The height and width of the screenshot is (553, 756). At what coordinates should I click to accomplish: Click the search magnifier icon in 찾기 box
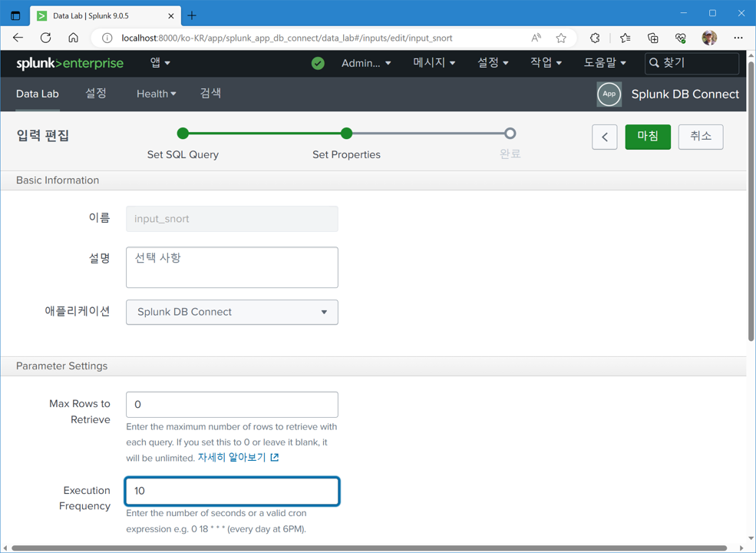click(654, 63)
